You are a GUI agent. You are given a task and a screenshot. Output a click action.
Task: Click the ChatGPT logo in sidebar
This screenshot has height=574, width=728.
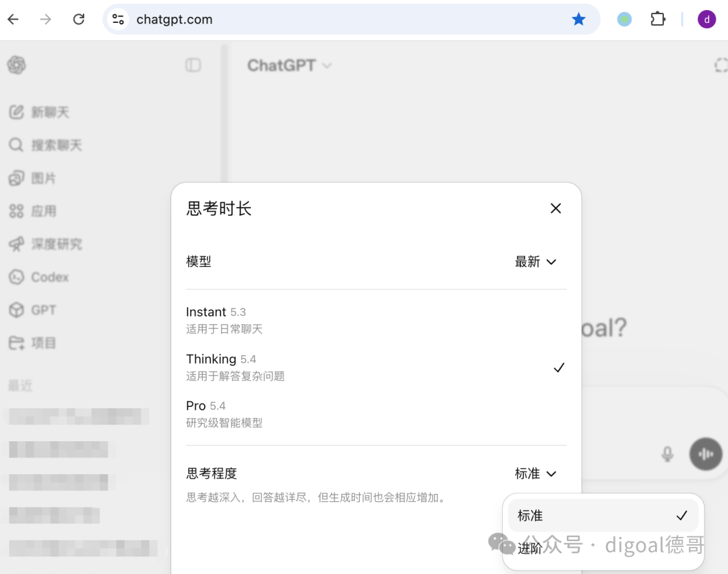tap(17, 65)
